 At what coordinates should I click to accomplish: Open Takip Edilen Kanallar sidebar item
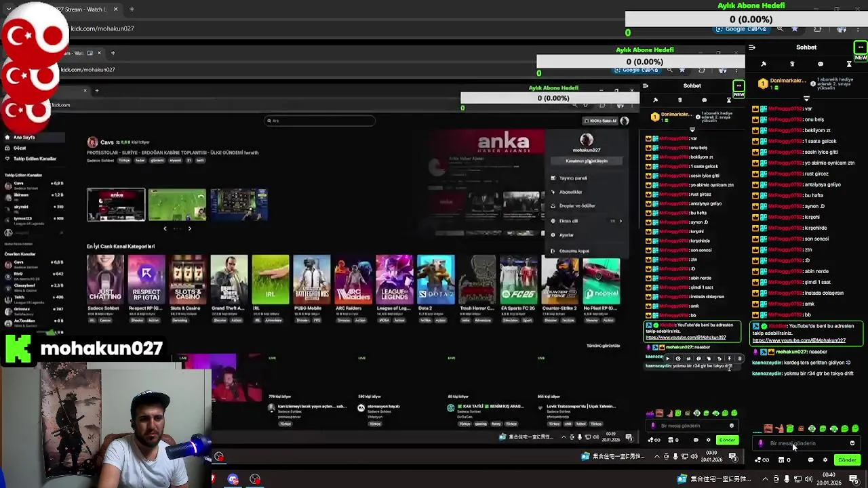(35, 159)
